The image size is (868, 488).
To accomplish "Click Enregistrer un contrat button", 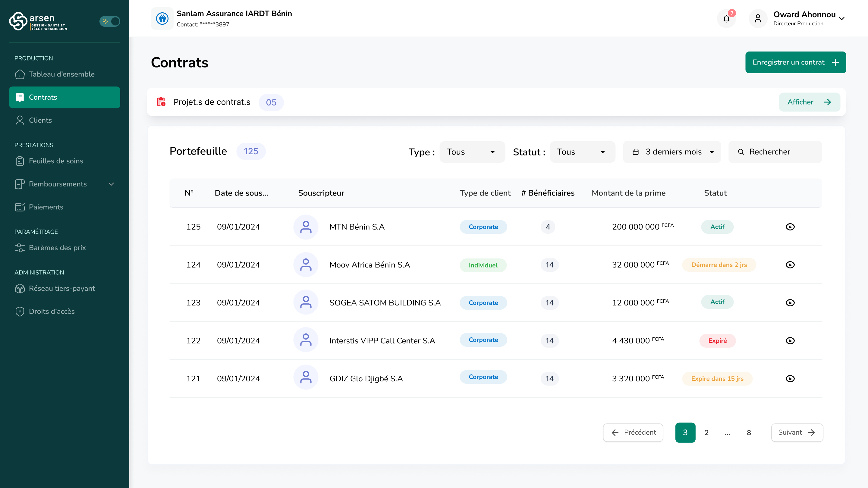I will (796, 62).
